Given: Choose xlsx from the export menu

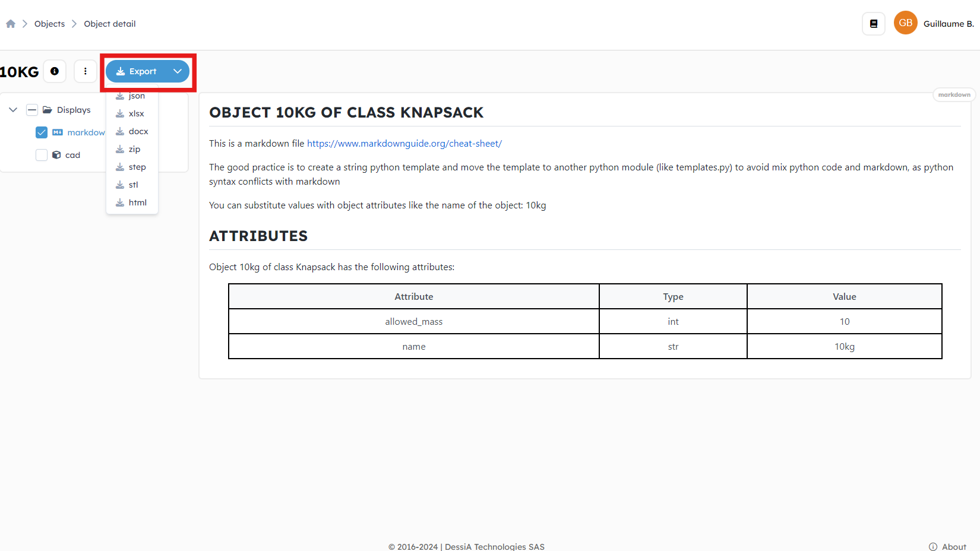Looking at the screenshot, I should tap(136, 113).
